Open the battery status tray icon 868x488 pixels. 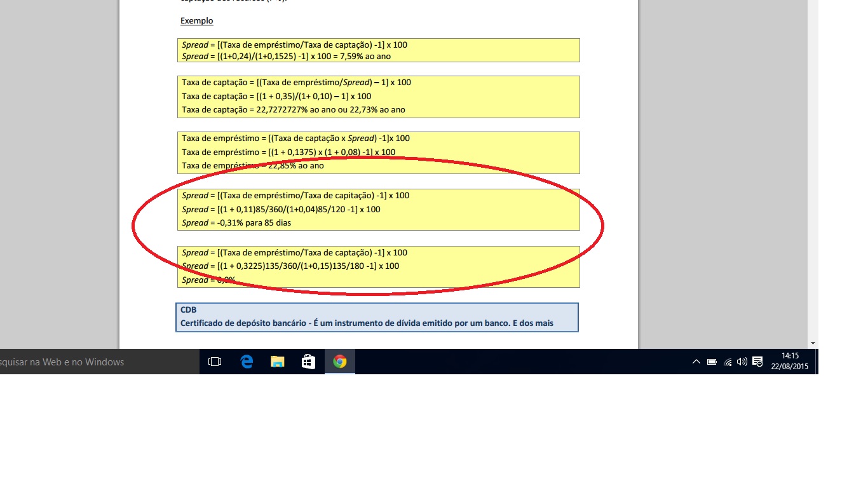(712, 362)
